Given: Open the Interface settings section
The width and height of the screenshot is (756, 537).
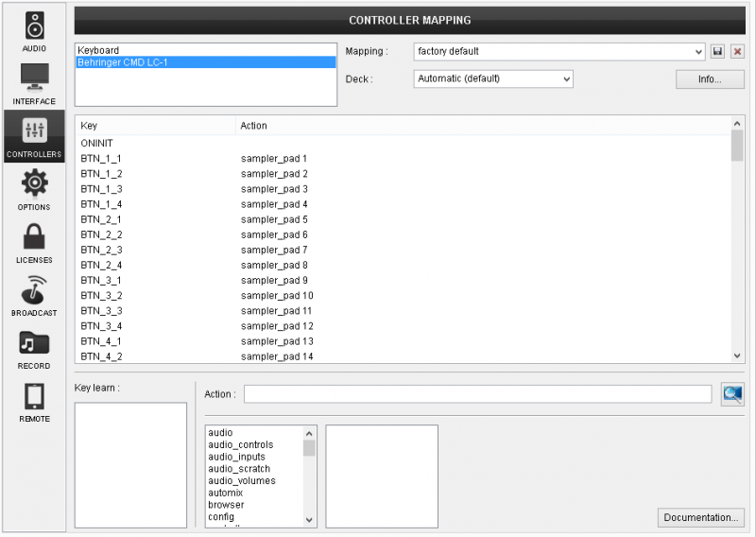Looking at the screenshot, I should (x=35, y=83).
